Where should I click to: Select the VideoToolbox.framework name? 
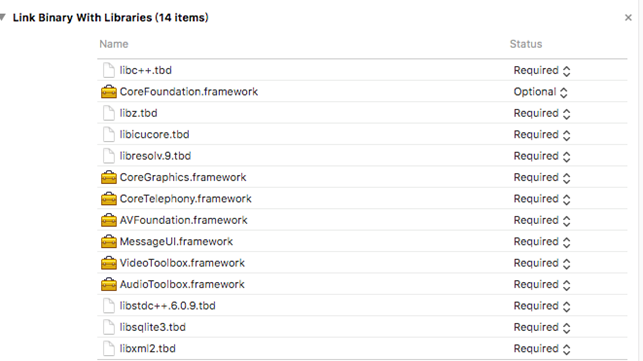pos(182,263)
